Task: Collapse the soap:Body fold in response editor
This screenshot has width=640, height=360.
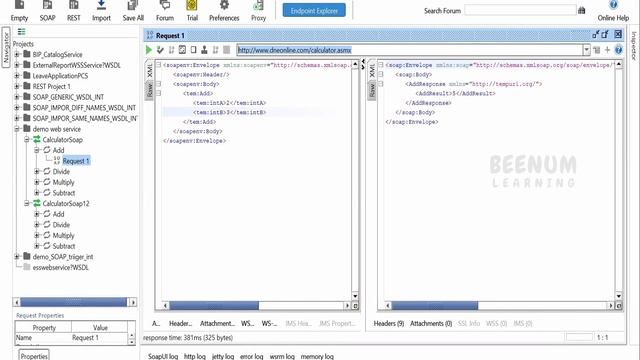Action: [x=381, y=74]
